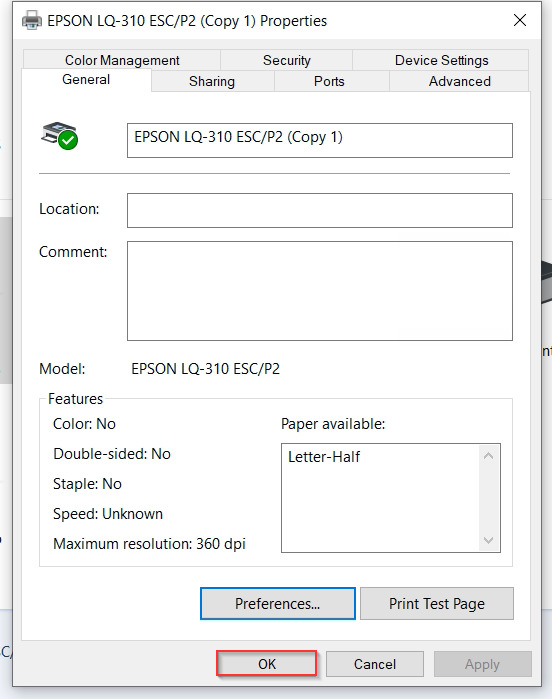
Task: Select the General tab
Action: click(86, 80)
